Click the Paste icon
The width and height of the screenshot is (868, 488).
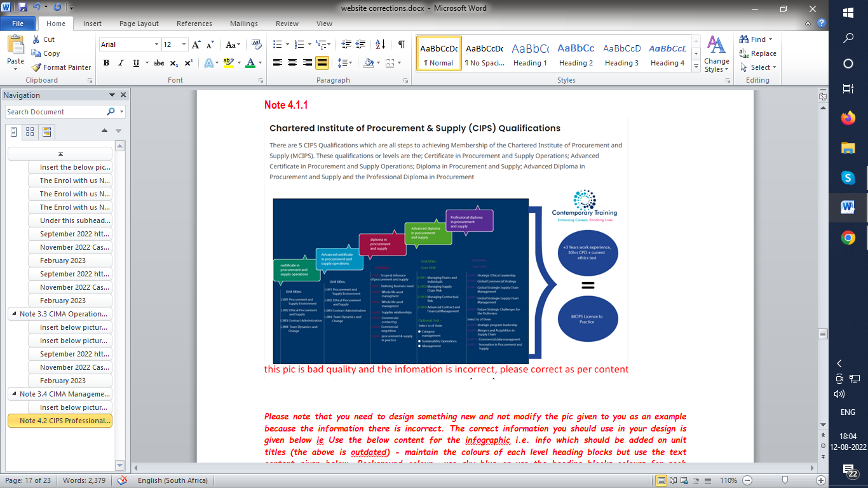15,50
